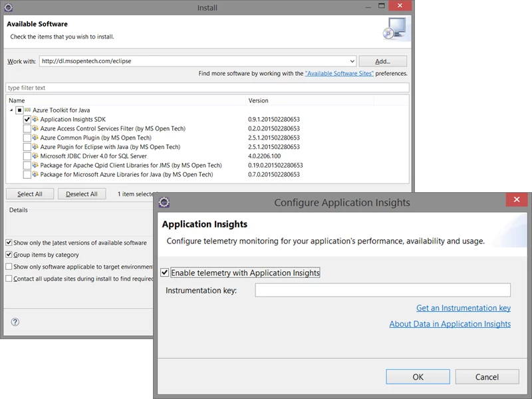Screen dimensions: 532x399
Task: Select Microsoft JDBC Driver 4.0 for SQL Server label
Action: point(93,156)
